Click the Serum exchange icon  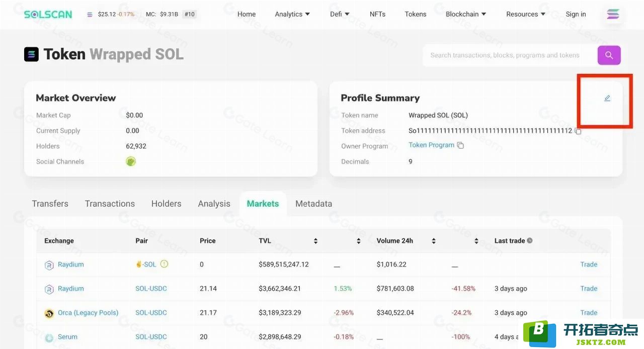(49, 337)
